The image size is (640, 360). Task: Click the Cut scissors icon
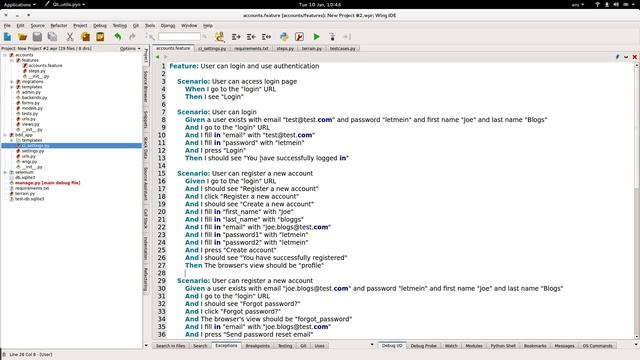pyautogui.click(x=70, y=37)
